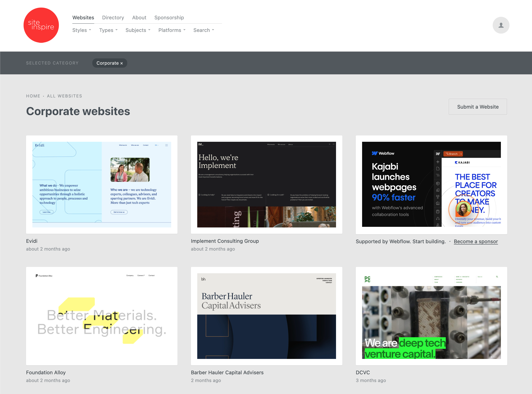Open the Foundation Alloy thumbnail

pos(102,316)
